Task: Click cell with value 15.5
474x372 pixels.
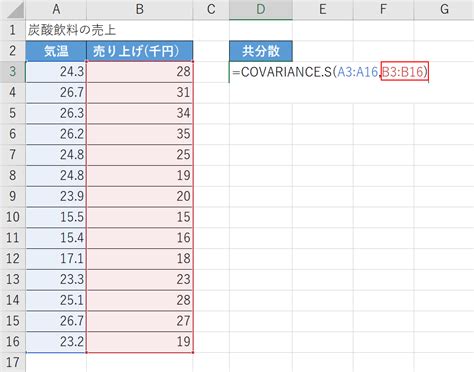Action: tap(56, 217)
